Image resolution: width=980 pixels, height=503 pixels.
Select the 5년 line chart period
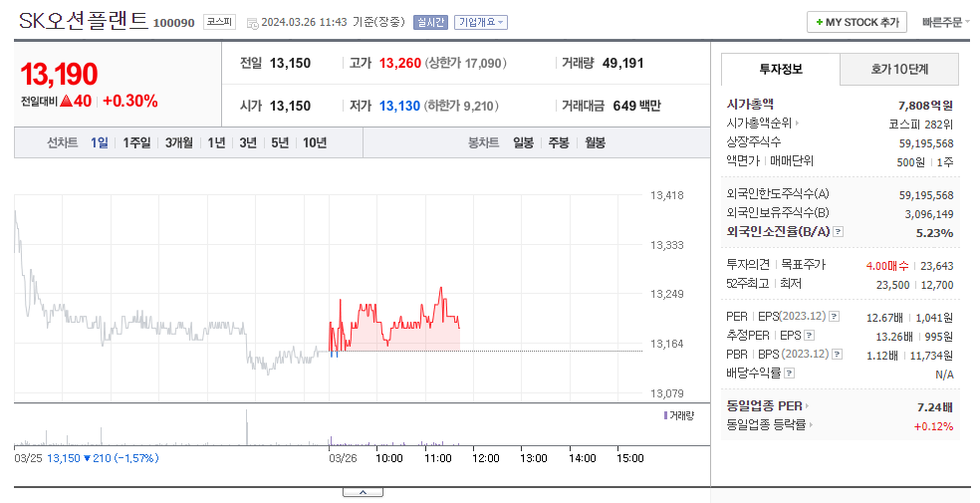coord(280,143)
